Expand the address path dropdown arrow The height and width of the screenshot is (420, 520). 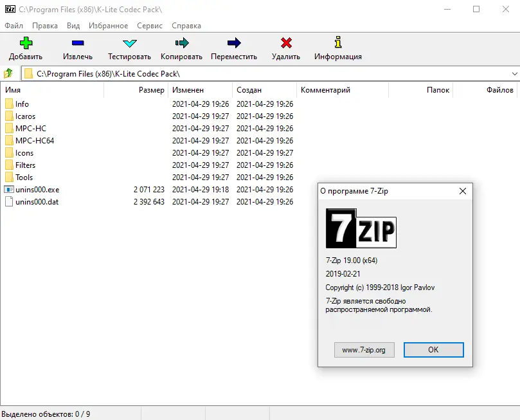[514, 74]
